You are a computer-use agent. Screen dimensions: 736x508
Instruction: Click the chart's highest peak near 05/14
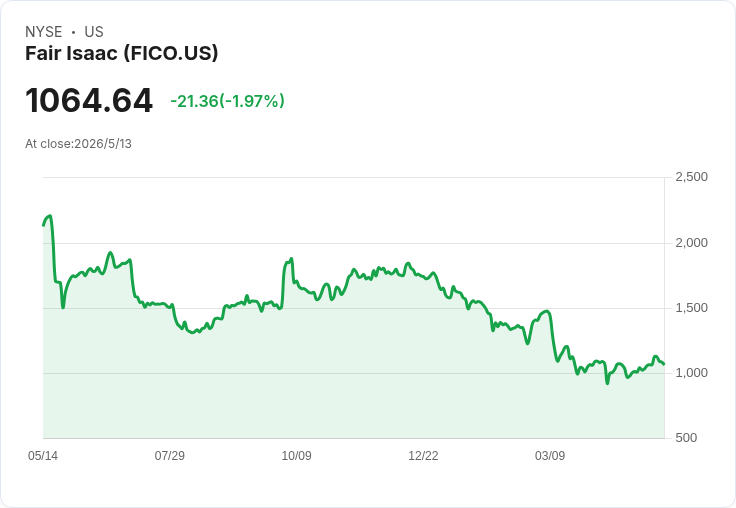click(x=50, y=216)
